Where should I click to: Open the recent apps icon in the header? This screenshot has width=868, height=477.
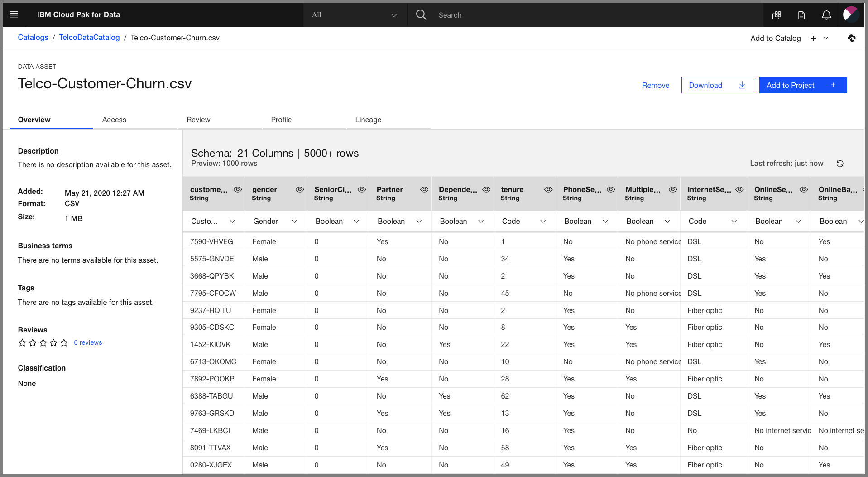777,15
